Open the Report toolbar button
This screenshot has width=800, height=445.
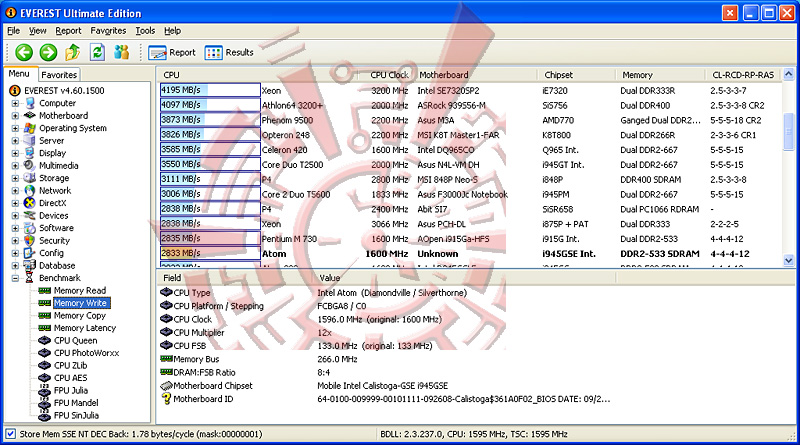tap(172, 53)
